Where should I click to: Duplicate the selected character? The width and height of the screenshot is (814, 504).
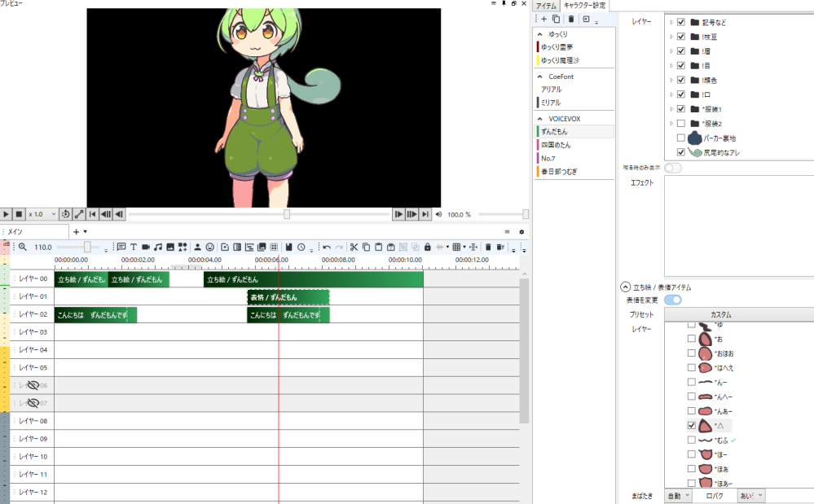[556, 20]
